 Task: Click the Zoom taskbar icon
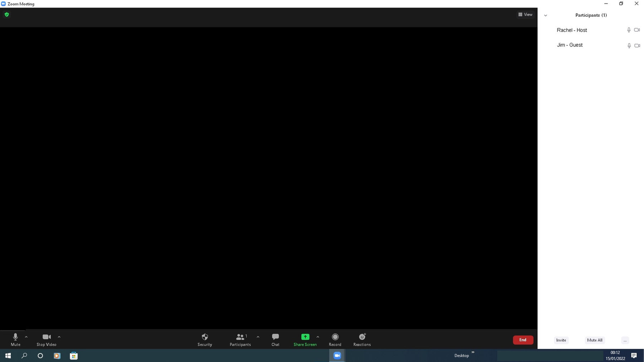pos(337,356)
